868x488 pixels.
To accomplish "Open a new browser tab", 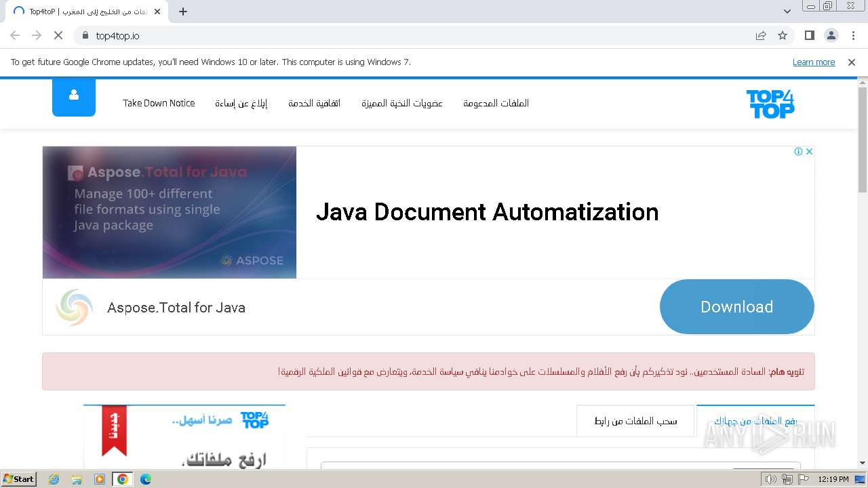I will coord(183,12).
